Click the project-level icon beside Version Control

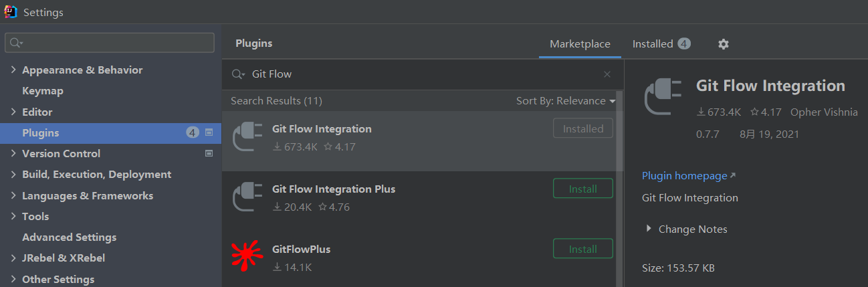209,154
